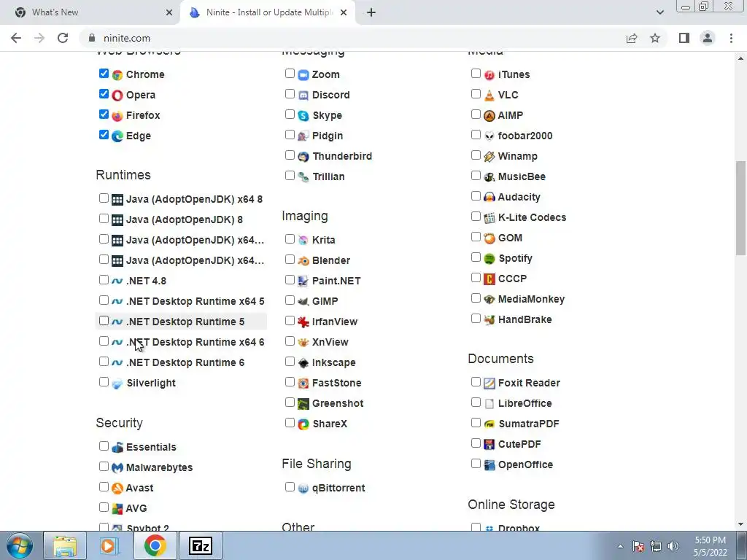747x560 pixels.
Task: Click the Chrome app icon in Web Browsers
Action: pos(117,75)
